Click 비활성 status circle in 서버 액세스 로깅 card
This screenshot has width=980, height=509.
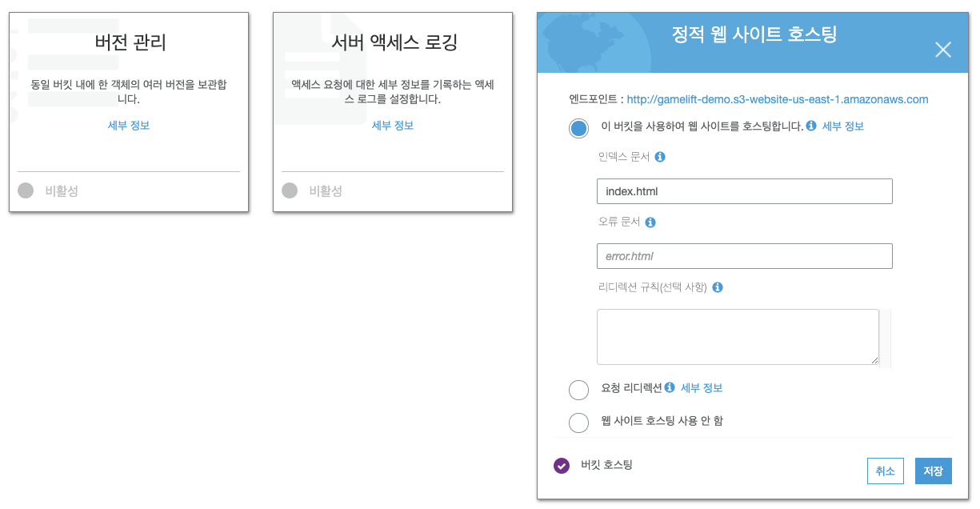pos(290,190)
